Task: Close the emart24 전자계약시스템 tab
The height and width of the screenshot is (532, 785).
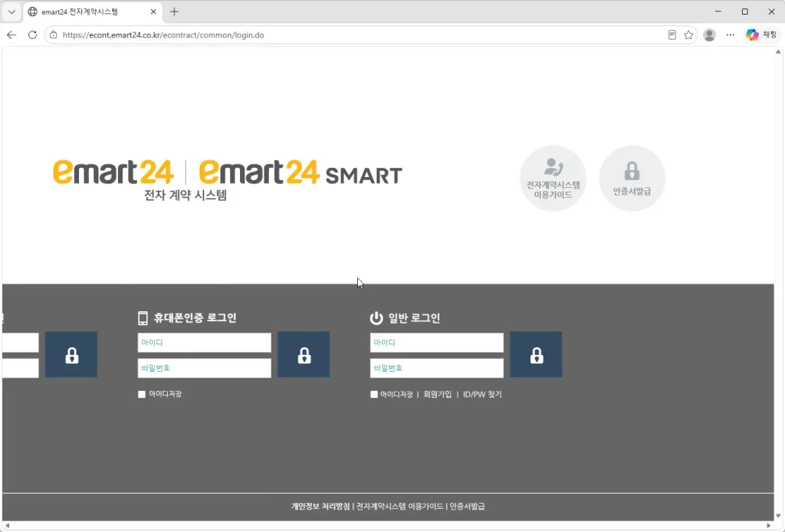Action: point(153,11)
